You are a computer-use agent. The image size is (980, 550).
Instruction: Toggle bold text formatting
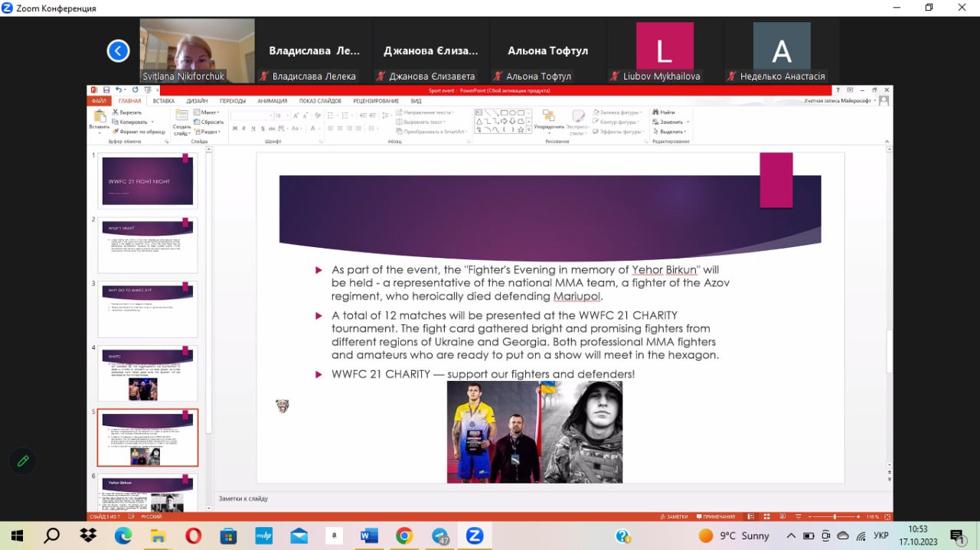pos(235,128)
